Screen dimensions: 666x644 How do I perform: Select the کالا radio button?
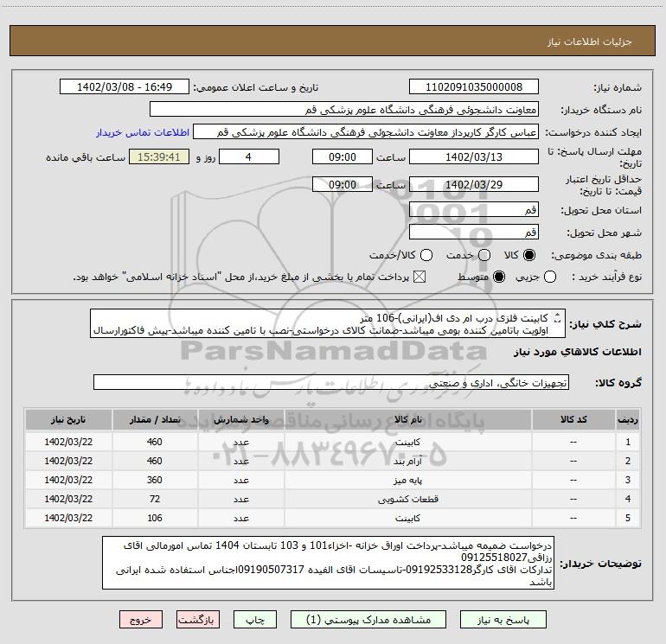point(529,255)
